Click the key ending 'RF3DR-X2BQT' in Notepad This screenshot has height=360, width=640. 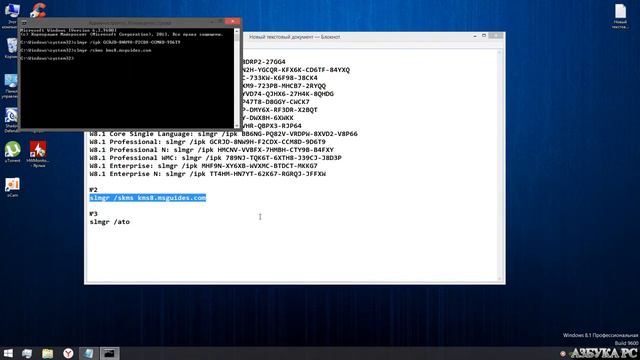click(280, 110)
